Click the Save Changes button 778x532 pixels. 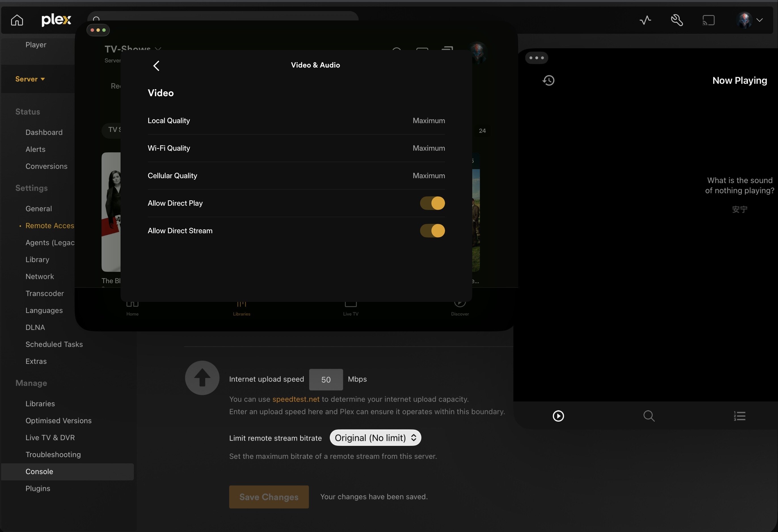click(x=269, y=497)
